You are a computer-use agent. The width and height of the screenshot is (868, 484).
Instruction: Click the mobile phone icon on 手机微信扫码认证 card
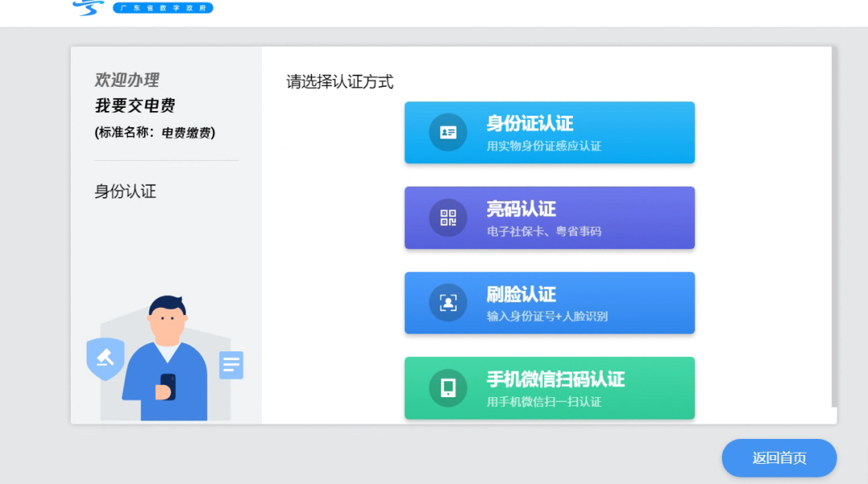tap(447, 388)
